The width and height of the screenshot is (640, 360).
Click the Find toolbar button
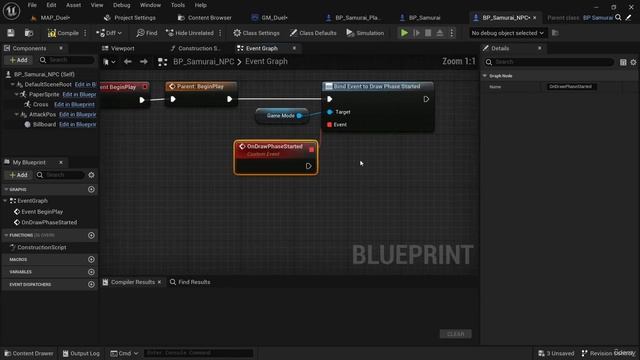pos(147,33)
